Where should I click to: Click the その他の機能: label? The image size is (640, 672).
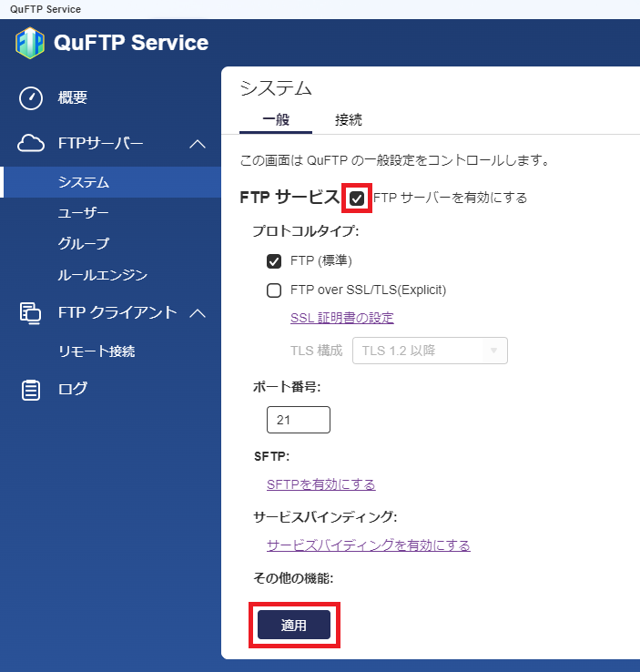coord(293,578)
